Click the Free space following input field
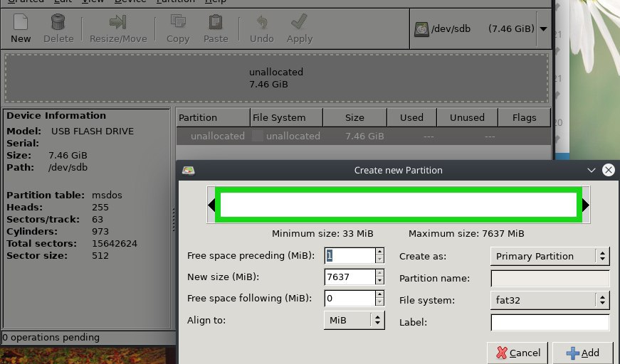The height and width of the screenshot is (364, 620). pyautogui.click(x=350, y=298)
